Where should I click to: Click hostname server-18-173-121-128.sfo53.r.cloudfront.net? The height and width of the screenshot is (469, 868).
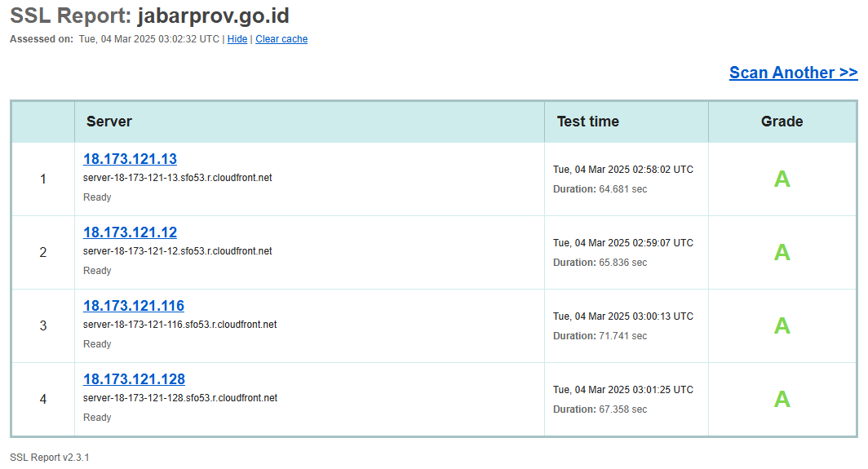pyautogui.click(x=179, y=398)
